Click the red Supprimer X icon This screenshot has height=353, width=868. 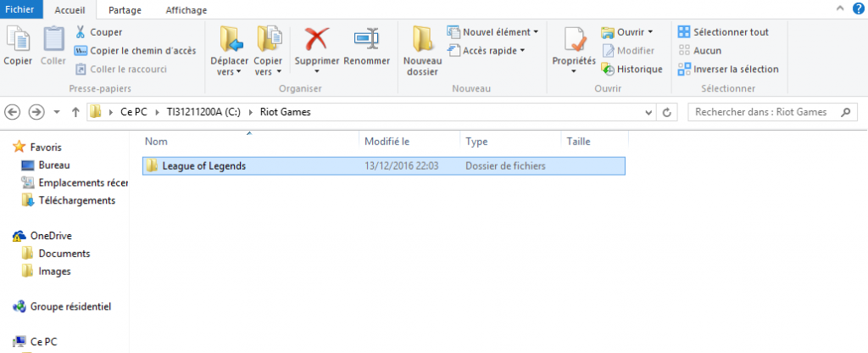point(317,40)
